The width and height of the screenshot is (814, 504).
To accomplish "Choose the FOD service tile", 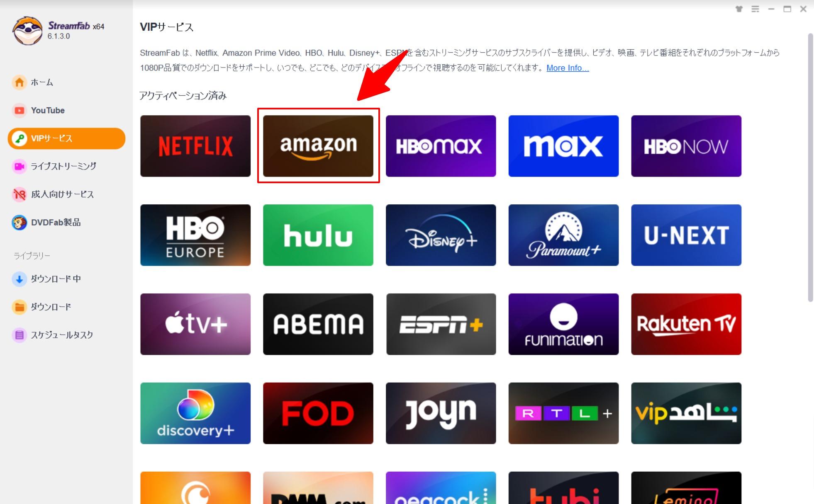I will pyautogui.click(x=318, y=413).
